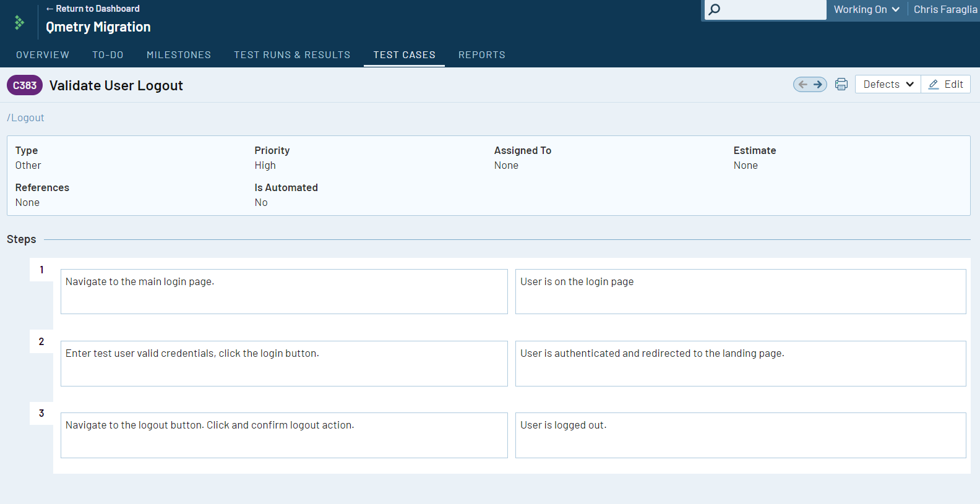Click the Qmetry Migration project title

[x=98, y=27]
